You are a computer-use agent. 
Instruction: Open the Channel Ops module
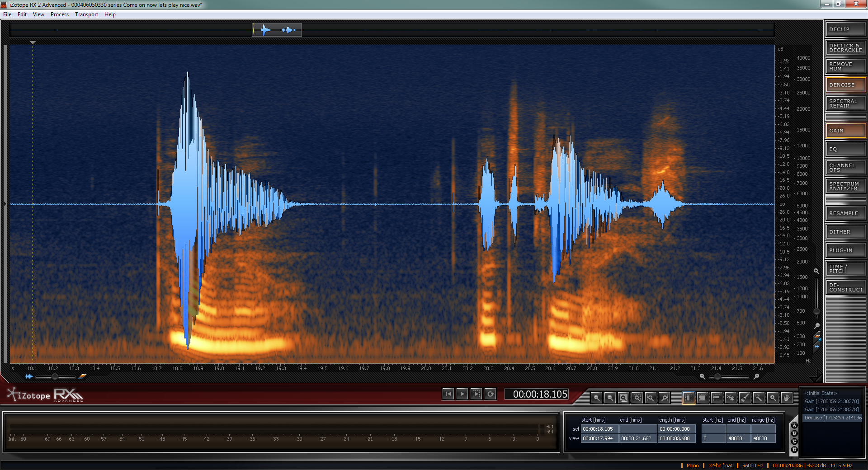point(845,168)
